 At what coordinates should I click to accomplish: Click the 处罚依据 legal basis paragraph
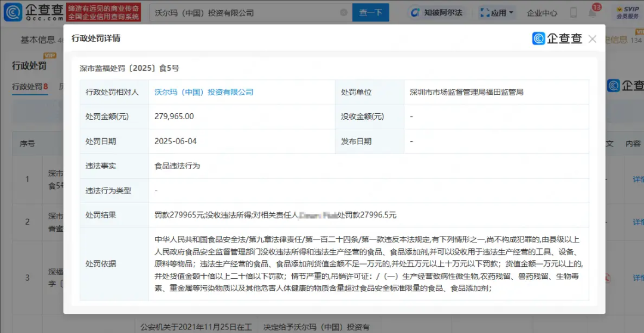(x=369, y=264)
